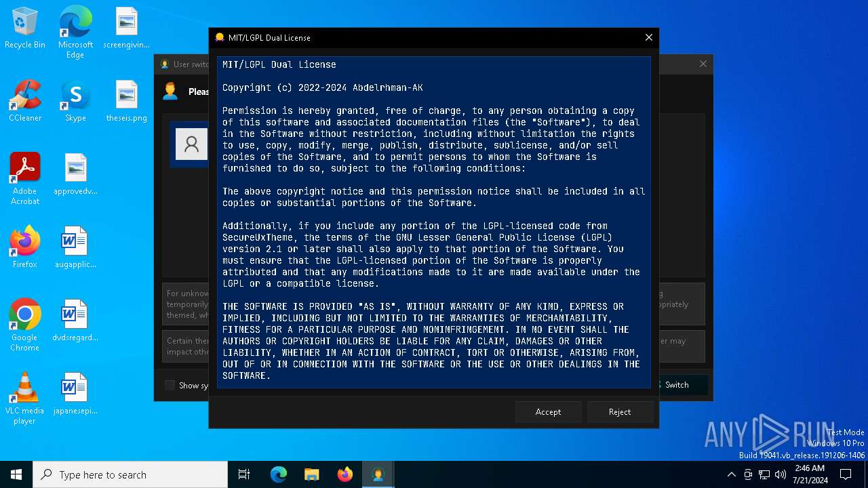The image size is (868, 488).
Task: Close the User switch window behind
Action: [x=703, y=64]
